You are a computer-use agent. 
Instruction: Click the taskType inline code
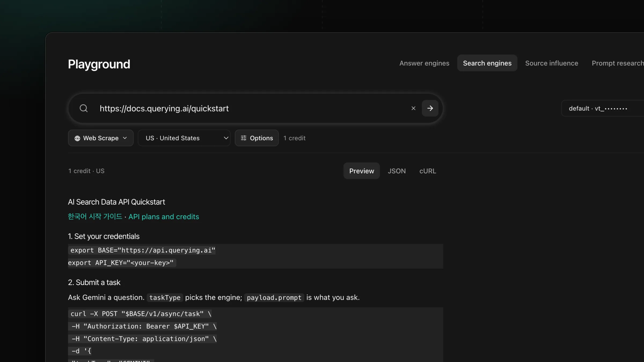[165, 298]
